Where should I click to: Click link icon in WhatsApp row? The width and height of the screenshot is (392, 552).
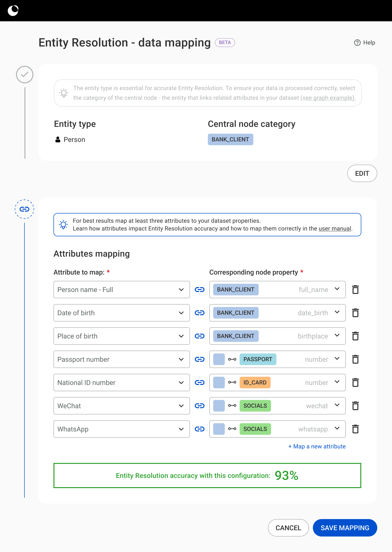click(x=200, y=429)
